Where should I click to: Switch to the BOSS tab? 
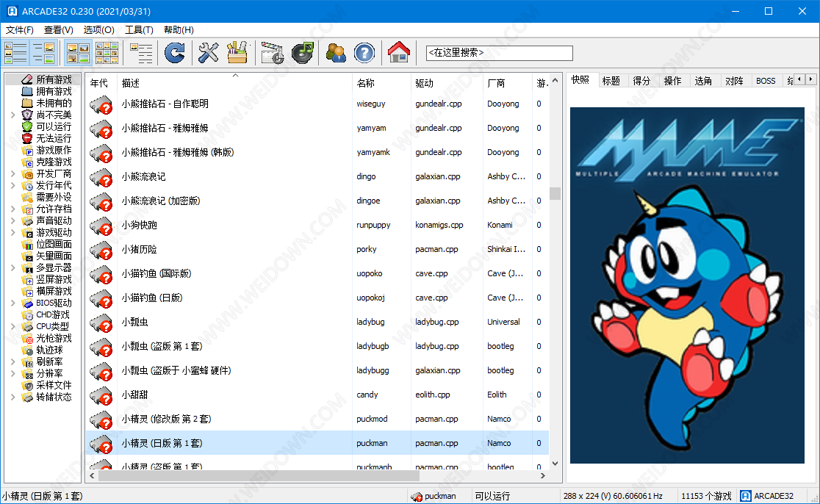pos(766,81)
